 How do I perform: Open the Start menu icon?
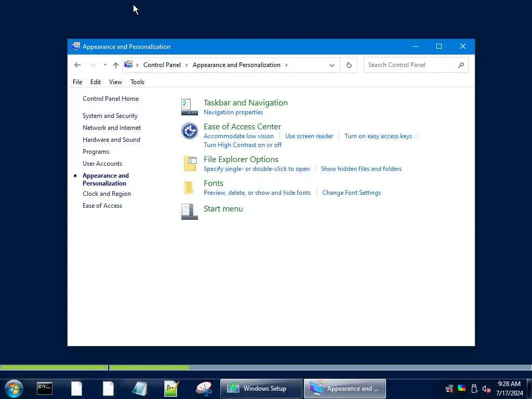189,212
